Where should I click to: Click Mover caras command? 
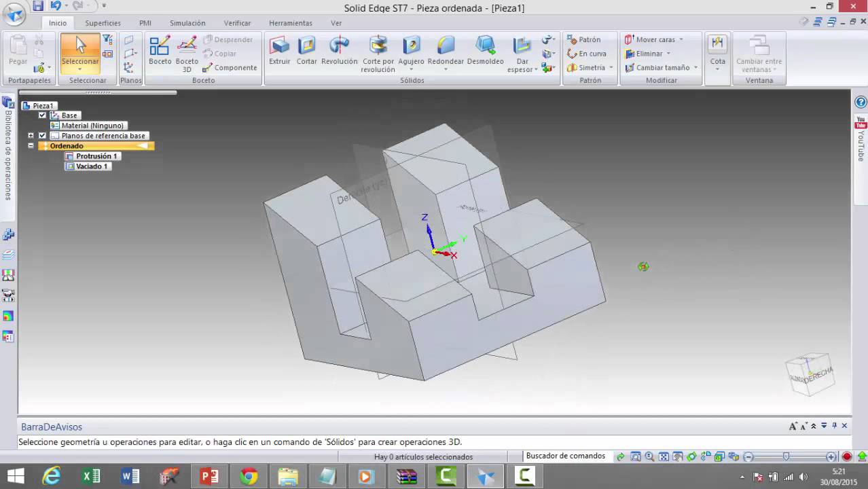pyautogui.click(x=649, y=39)
